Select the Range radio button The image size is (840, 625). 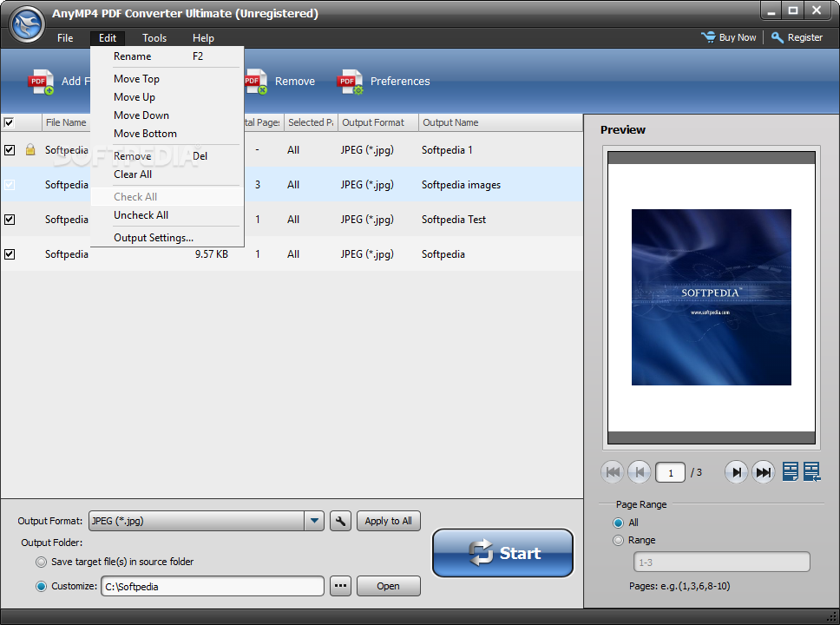pos(618,540)
